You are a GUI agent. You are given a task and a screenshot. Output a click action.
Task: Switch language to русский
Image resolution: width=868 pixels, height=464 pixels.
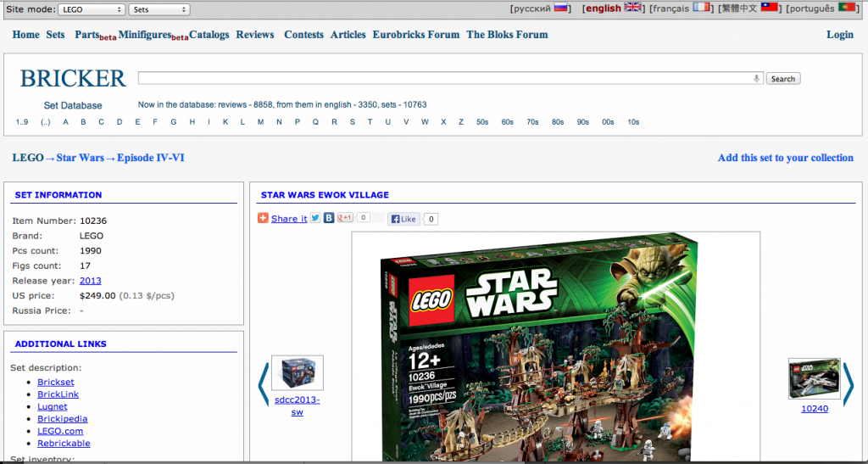click(532, 8)
